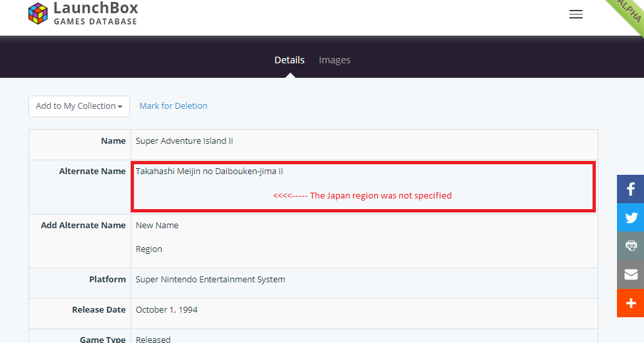Screen dimensions: 644x343
Task: Click the LaunchBox cube logo icon
Action: coord(38,14)
